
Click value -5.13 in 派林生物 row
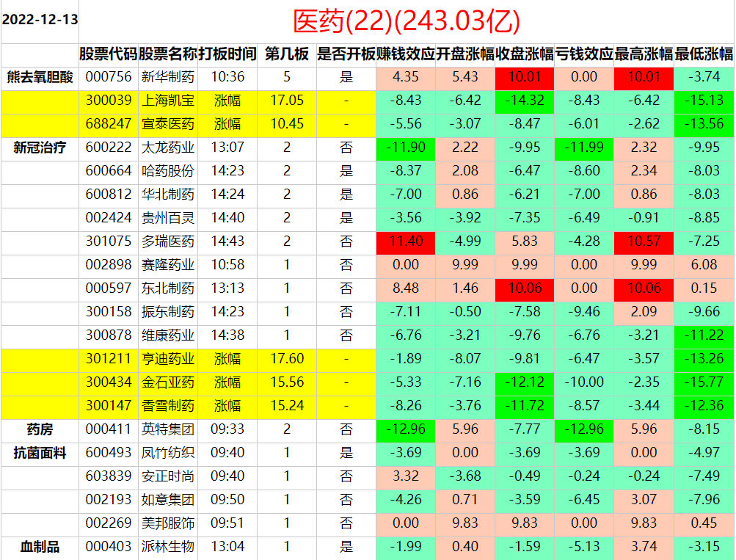pyautogui.click(x=584, y=547)
